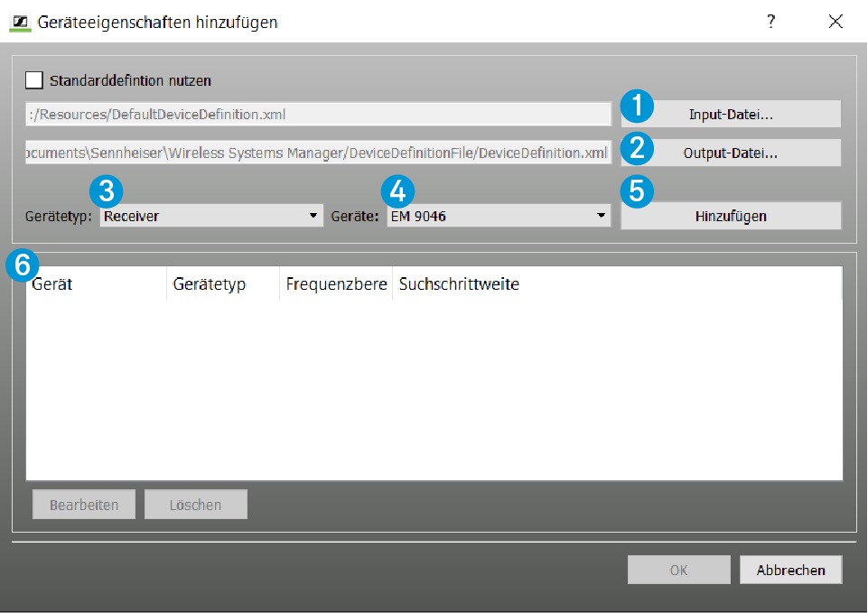Click the blue number 4 callout badge
Screen dimensions: 868x613
click(397, 190)
